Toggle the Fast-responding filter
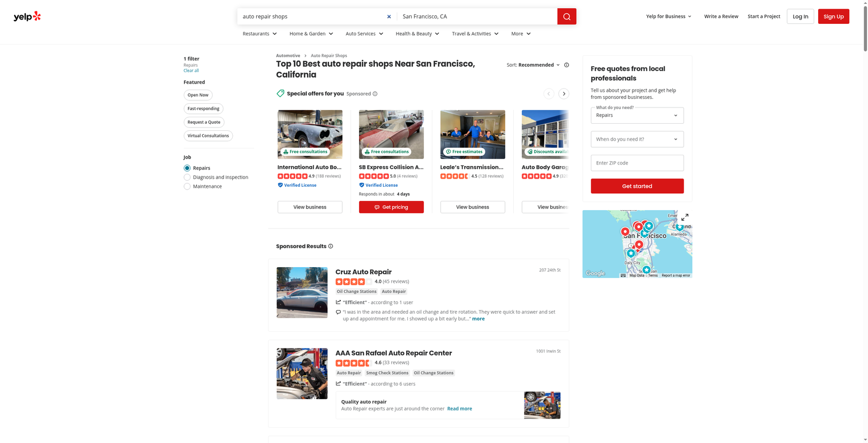The height and width of the screenshot is (443, 868). click(x=203, y=109)
